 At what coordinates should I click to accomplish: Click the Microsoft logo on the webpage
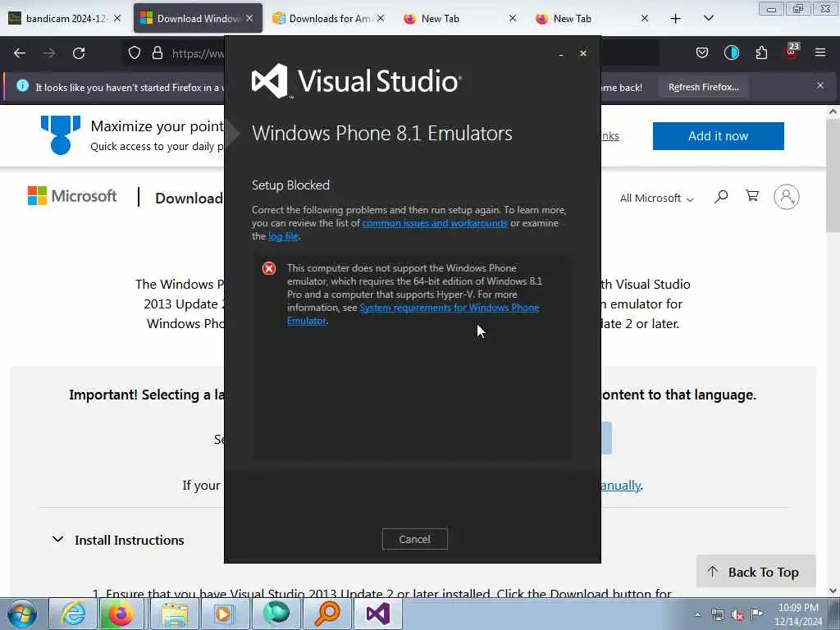coord(72,196)
